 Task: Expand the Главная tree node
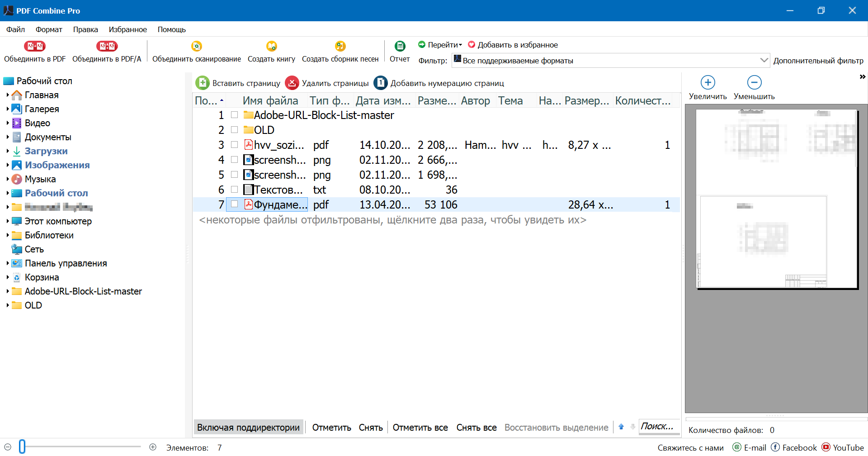8,95
